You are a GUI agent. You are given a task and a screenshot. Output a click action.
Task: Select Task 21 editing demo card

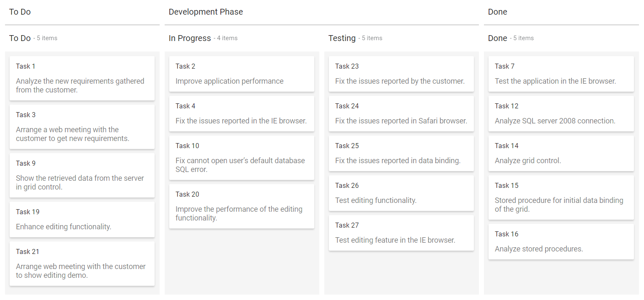82,264
